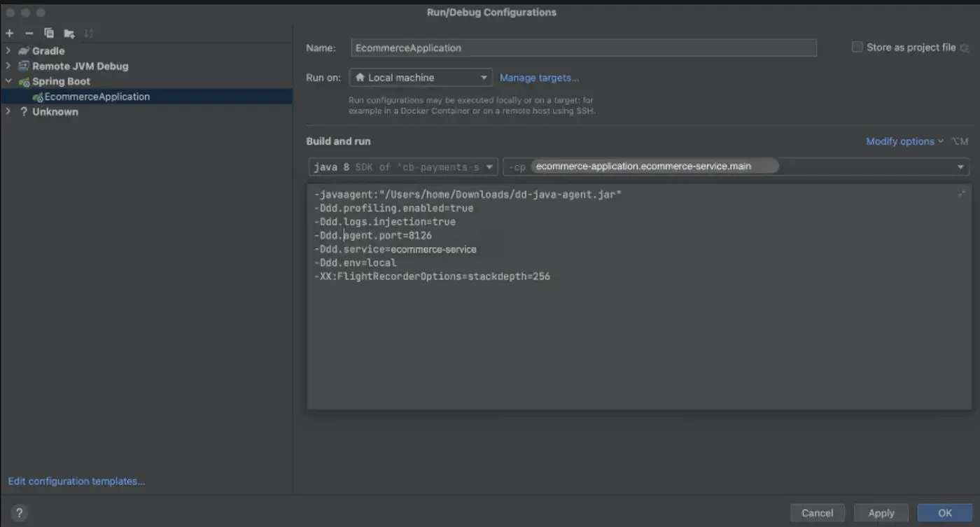Image resolution: width=980 pixels, height=527 pixels.
Task: Click the Unknown question mark icon
Action: (x=24, y=112)
